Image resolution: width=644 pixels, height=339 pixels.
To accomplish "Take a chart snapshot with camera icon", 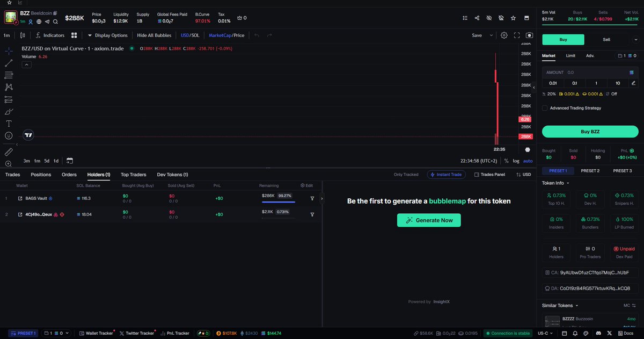I will pos(530,35).
